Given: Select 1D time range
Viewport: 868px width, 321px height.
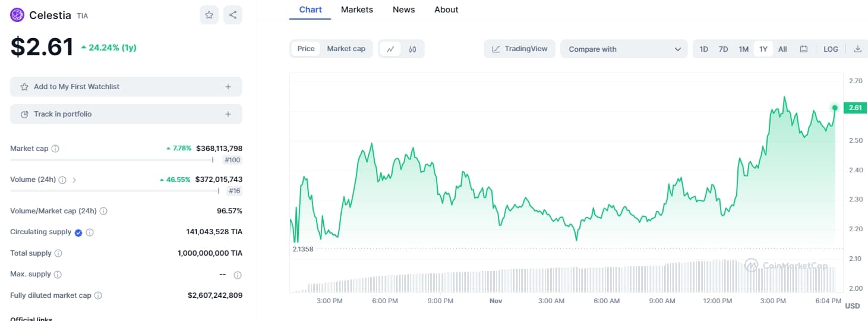Looking at the screenshot, I should 703,49.
